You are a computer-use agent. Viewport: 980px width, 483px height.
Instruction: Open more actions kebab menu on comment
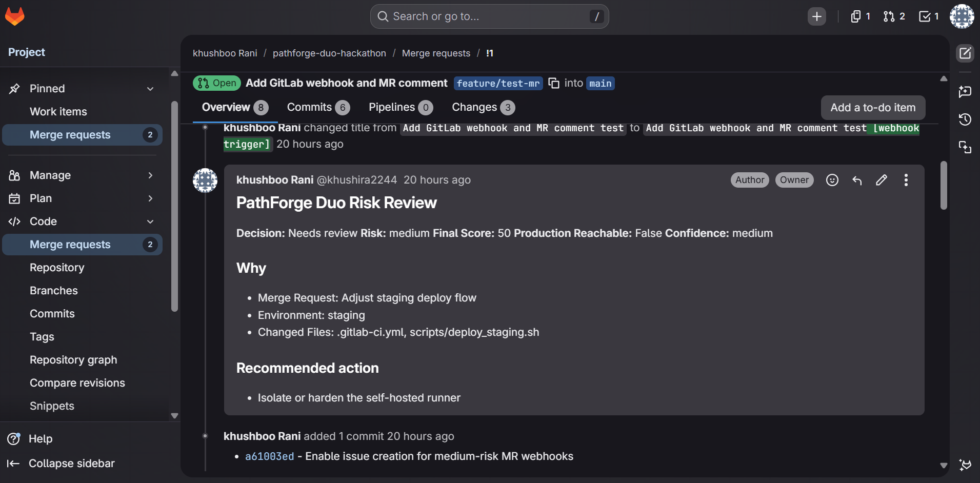906,180
